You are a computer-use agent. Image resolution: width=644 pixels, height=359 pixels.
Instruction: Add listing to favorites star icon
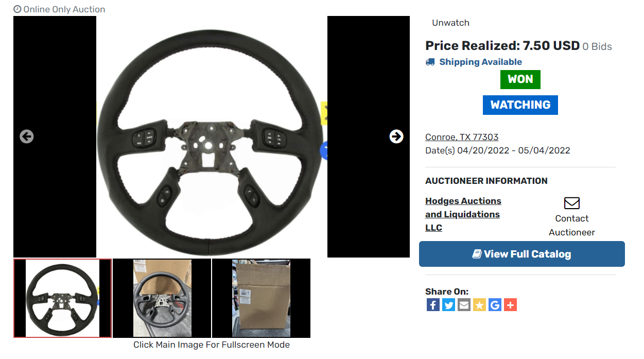479,305
